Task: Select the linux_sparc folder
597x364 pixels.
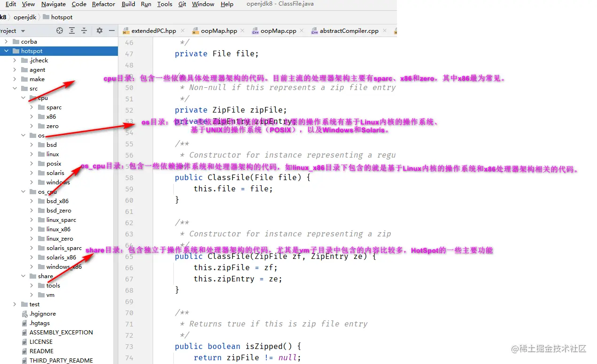Action: (61, 220)
